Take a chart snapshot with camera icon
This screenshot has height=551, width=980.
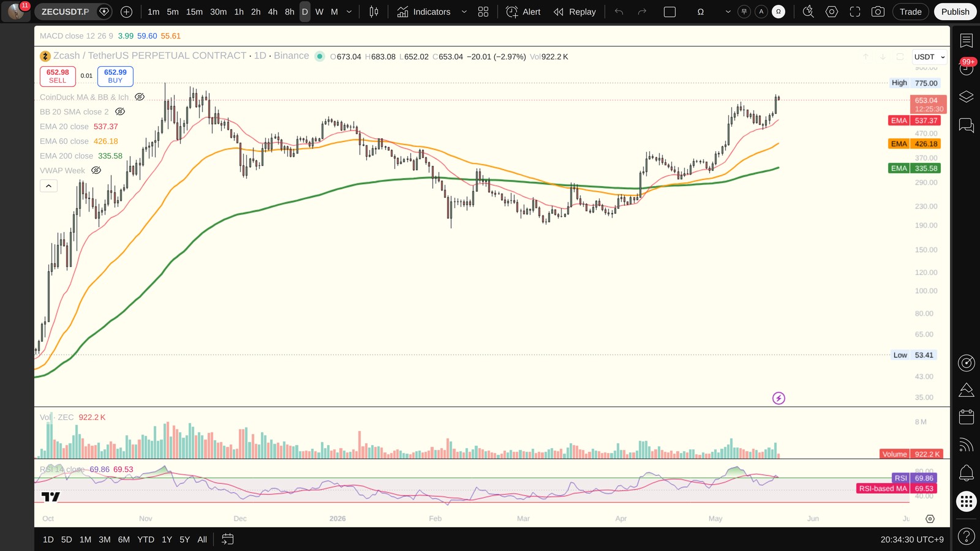pos(878,12)
